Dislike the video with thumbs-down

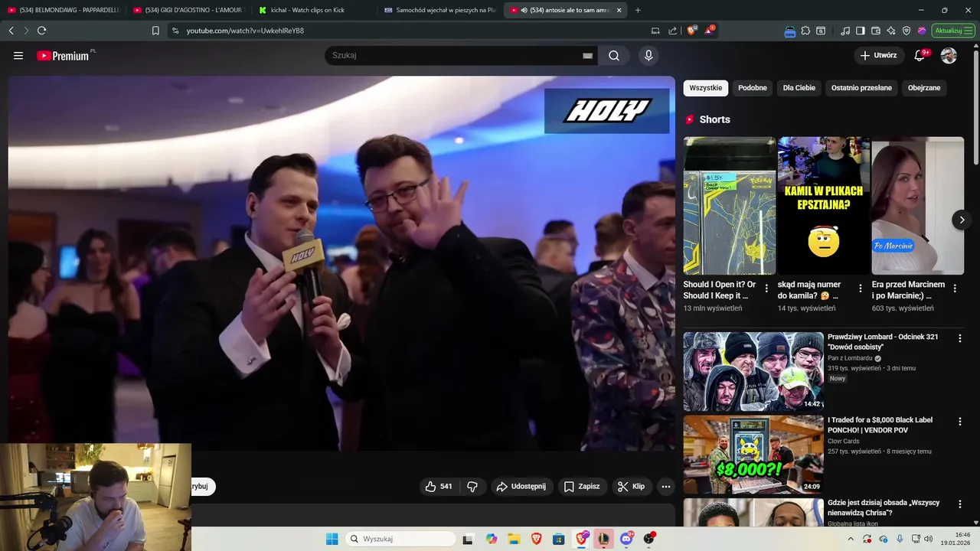[472, 487]
